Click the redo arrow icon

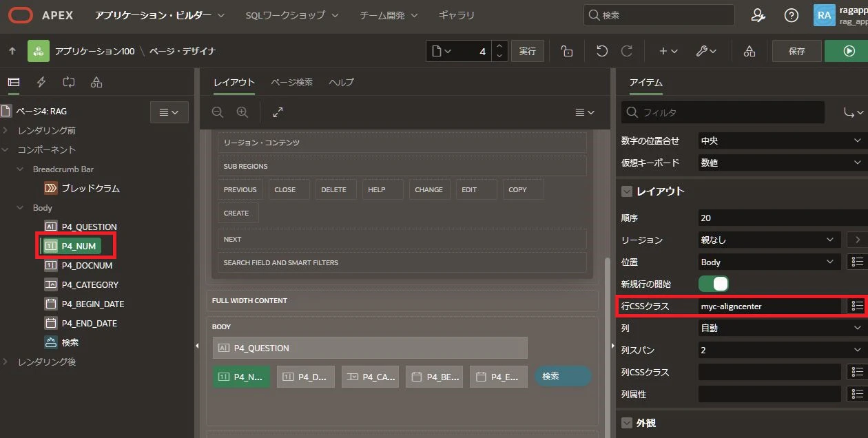tap(627, 51)
